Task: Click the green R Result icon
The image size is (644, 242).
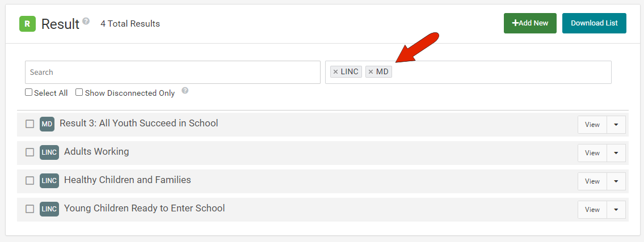Action: [x=27, y=24]
